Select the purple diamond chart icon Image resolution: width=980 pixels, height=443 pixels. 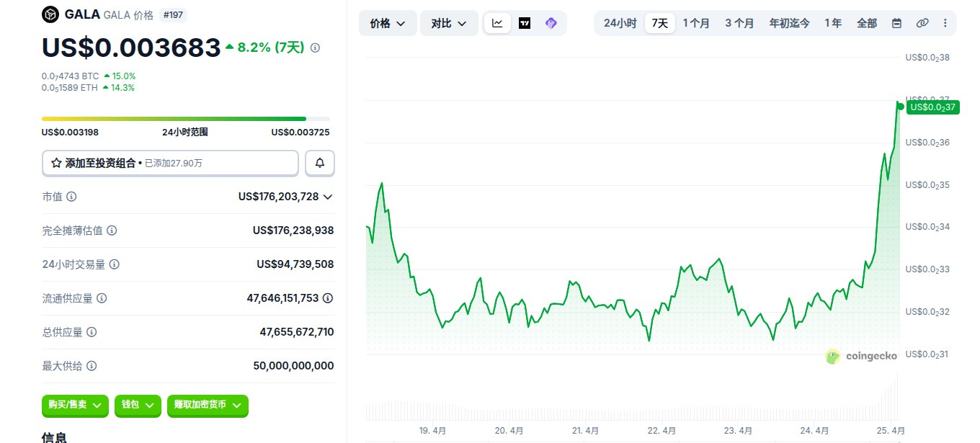[551, 23]
